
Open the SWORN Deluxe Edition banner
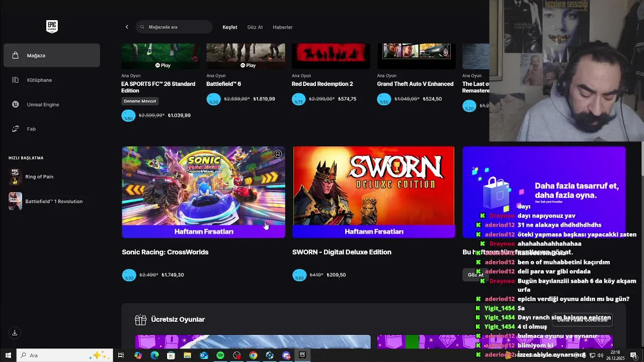point(374,192)
